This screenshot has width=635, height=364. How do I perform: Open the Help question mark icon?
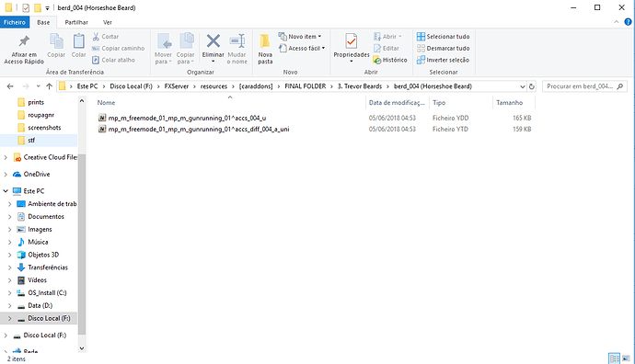click(629, 22)
